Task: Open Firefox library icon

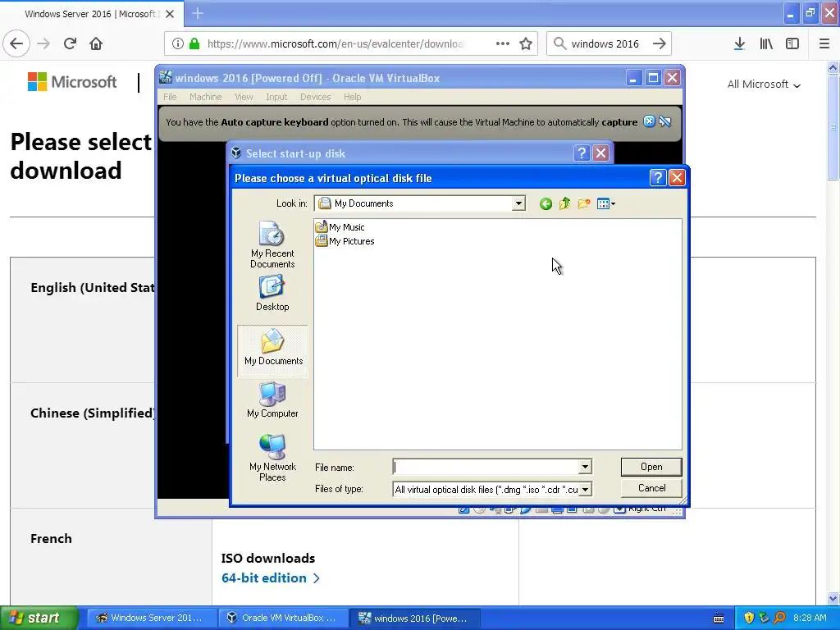Action: (x=766, y=43)
